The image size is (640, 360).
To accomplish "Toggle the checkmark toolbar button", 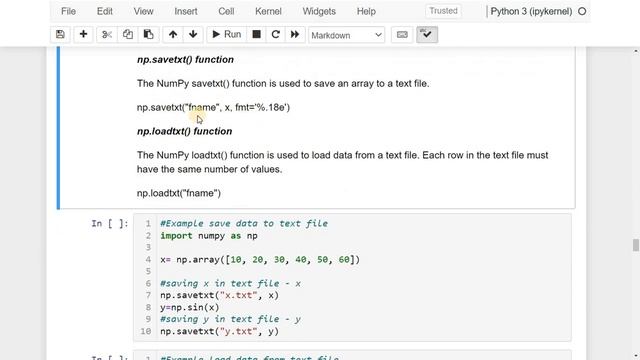I will click(x=427, y=35).
